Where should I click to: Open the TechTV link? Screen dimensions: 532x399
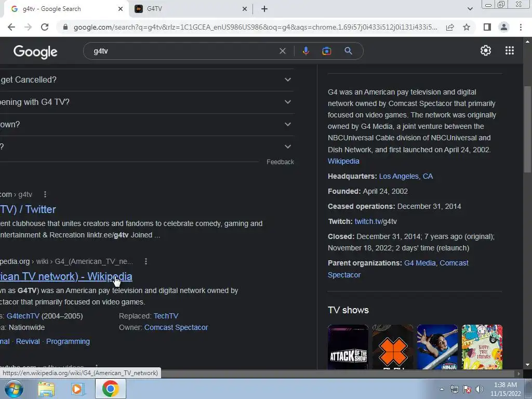pyautogui.click(x=166, y=316)
